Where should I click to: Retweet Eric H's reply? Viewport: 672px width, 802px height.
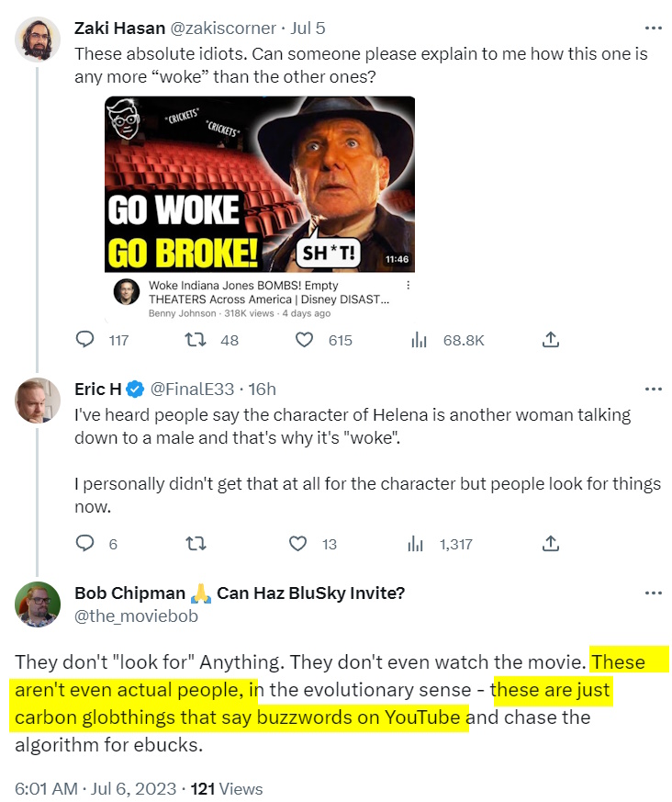[196, 544]
